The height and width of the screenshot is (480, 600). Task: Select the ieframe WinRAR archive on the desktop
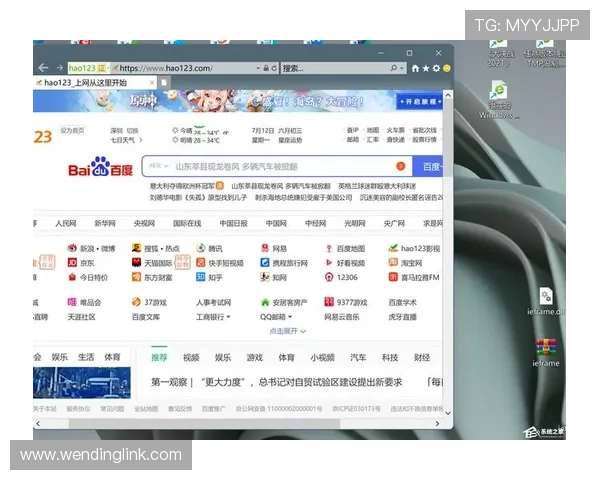click(x=546, y=352)
